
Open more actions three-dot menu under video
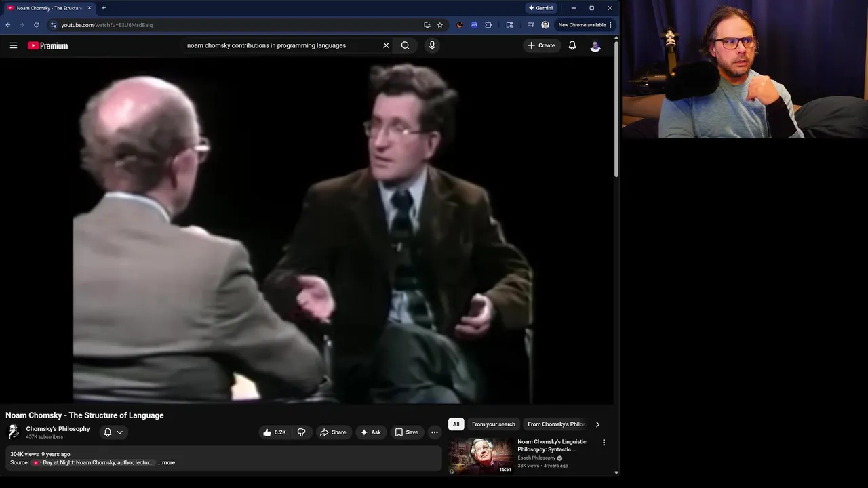[x=435, y=432]
